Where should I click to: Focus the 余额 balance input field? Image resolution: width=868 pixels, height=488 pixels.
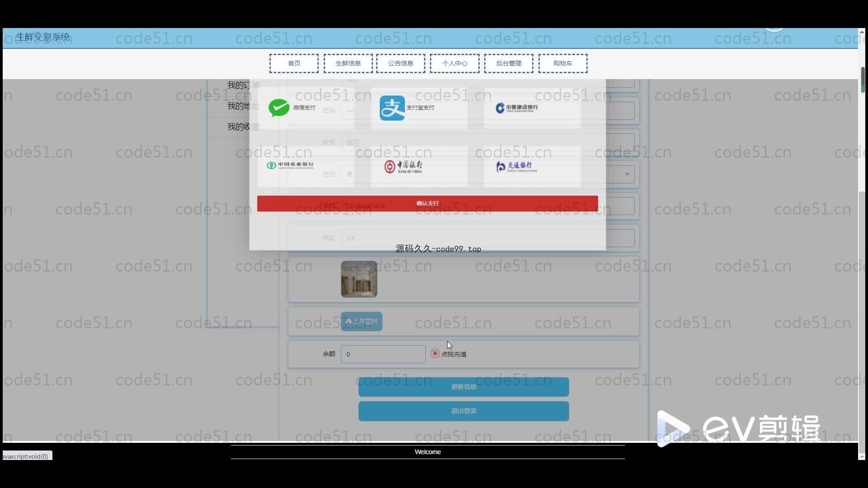[383, 354]
